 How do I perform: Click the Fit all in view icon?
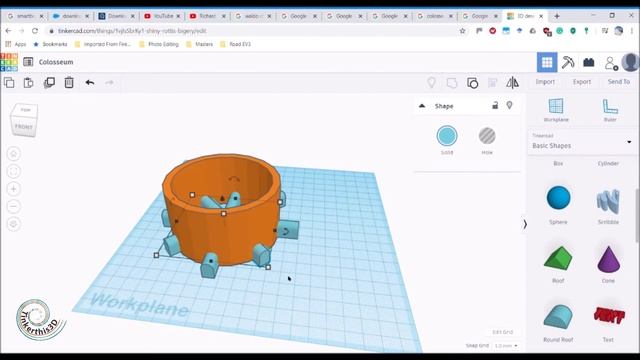tap(13, 171)
